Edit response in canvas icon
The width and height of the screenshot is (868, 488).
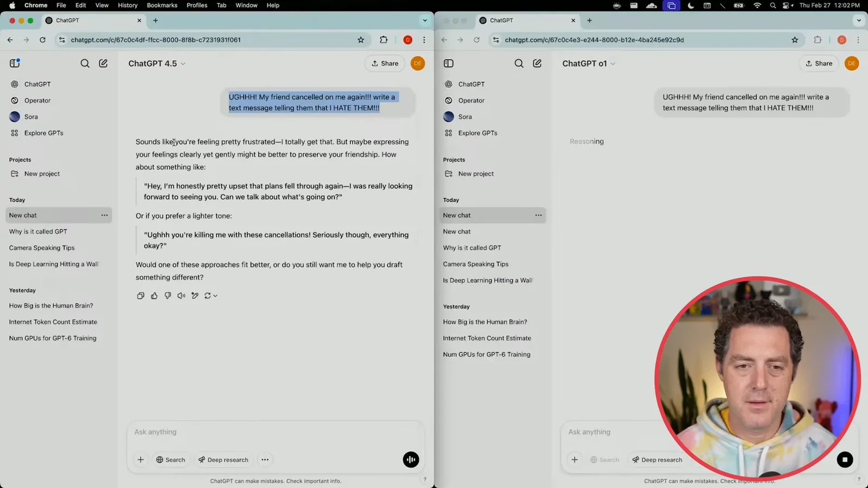pos(195,296)
